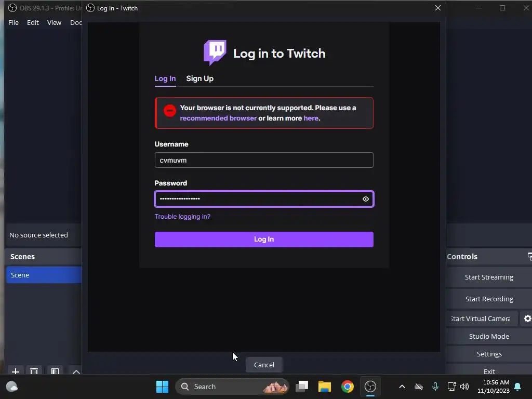The width and height of the screenshot is (532, 399).
Task: Launch Google Chrome from the taskbar
Action: [348, 387]
